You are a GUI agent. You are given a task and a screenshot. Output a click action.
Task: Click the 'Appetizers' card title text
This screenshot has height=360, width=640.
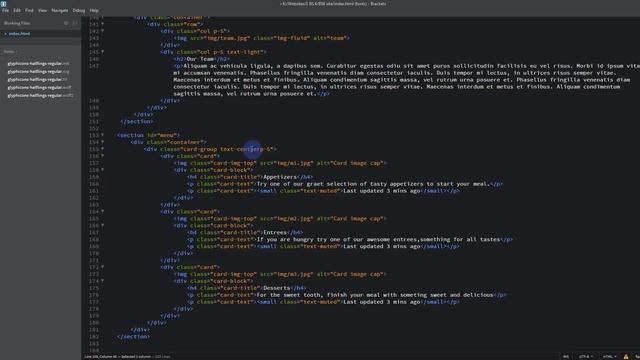click(x=280, y=177)
